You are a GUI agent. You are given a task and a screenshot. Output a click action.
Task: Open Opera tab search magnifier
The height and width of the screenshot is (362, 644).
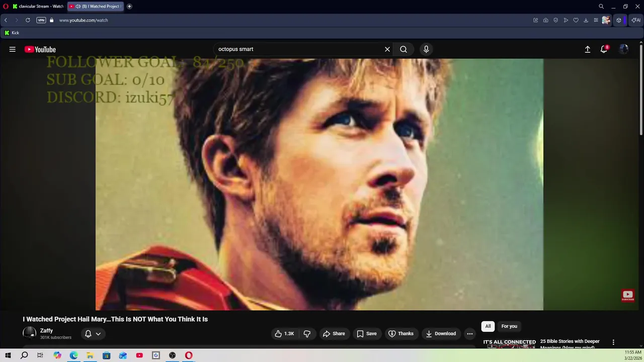(x=601, y=7)
